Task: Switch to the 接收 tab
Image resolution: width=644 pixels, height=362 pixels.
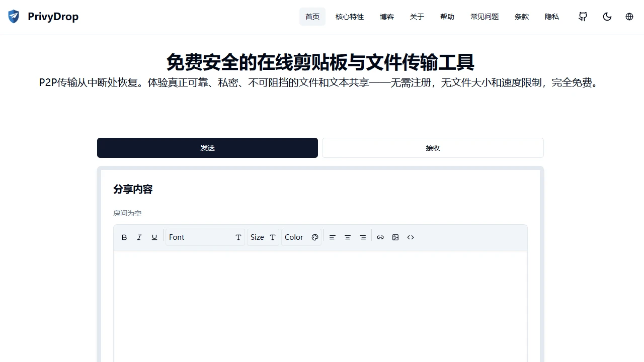Action: (x=433, y=148)
